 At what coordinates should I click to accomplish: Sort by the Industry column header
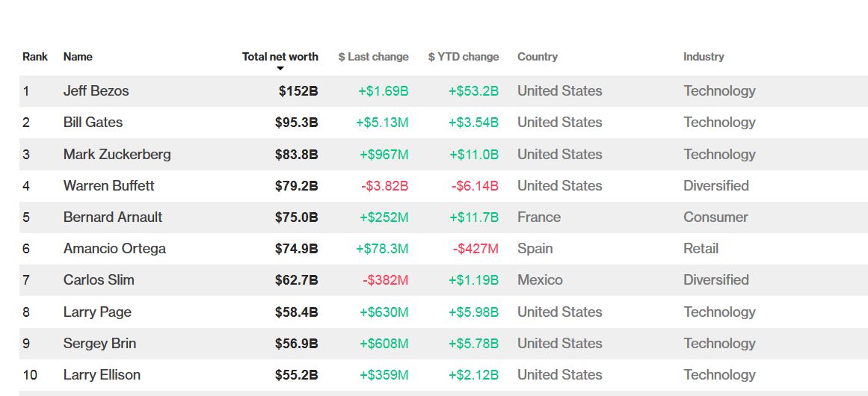point(703,57)
